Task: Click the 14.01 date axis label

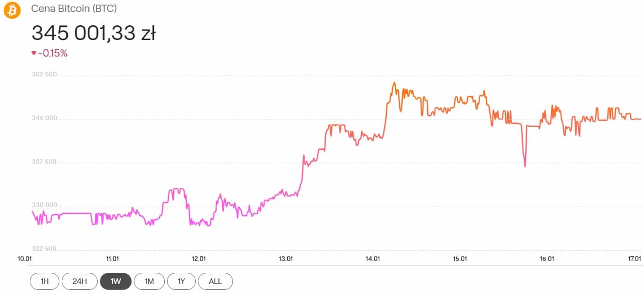Action: pyautogui.click(x=372, y=259)
